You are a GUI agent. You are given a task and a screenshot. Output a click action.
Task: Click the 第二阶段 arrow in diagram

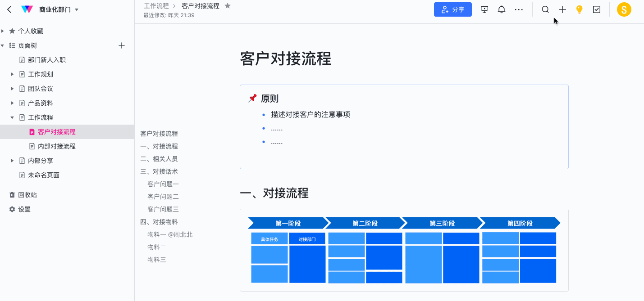[365, 223]
